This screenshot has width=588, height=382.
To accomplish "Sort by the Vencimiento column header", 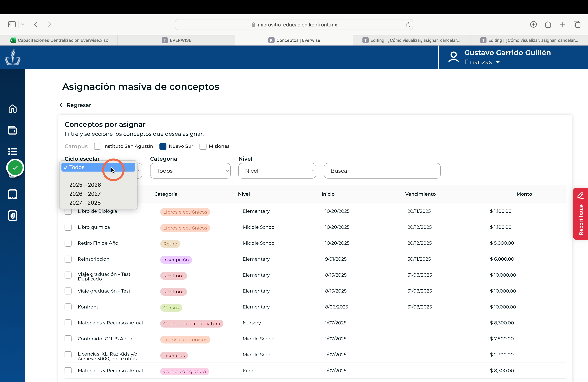I will (x=420, y=194).
